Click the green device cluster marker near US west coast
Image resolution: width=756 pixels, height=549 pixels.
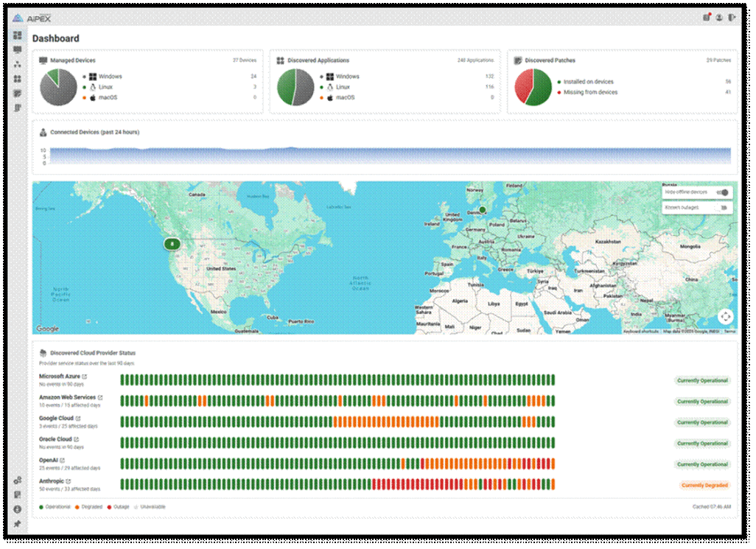(172, 245)
